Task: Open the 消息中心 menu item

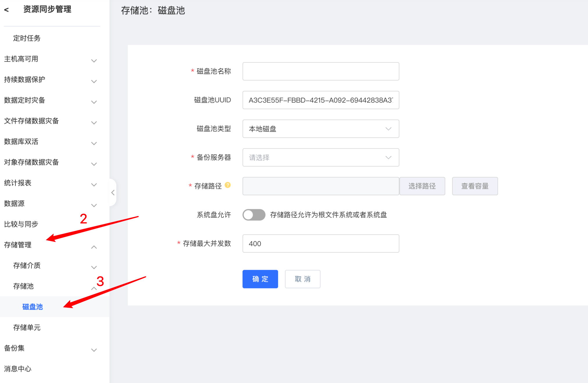Action: [18, 369]
